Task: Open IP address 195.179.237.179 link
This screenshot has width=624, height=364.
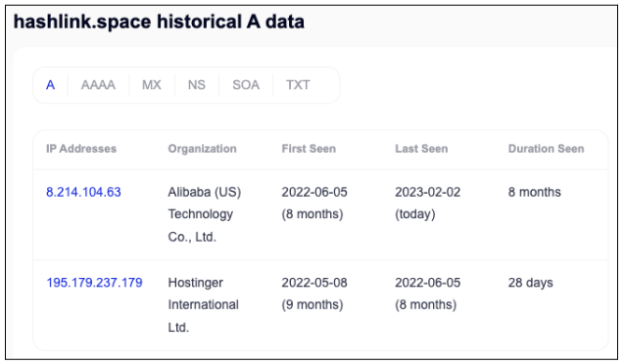Action: pyautogui.click(x=94, y=283)
